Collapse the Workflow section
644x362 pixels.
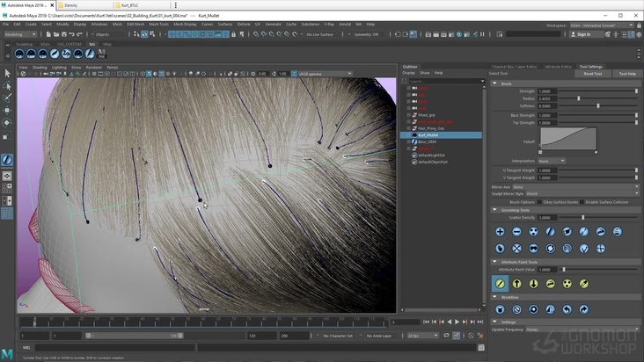(494, 297)
